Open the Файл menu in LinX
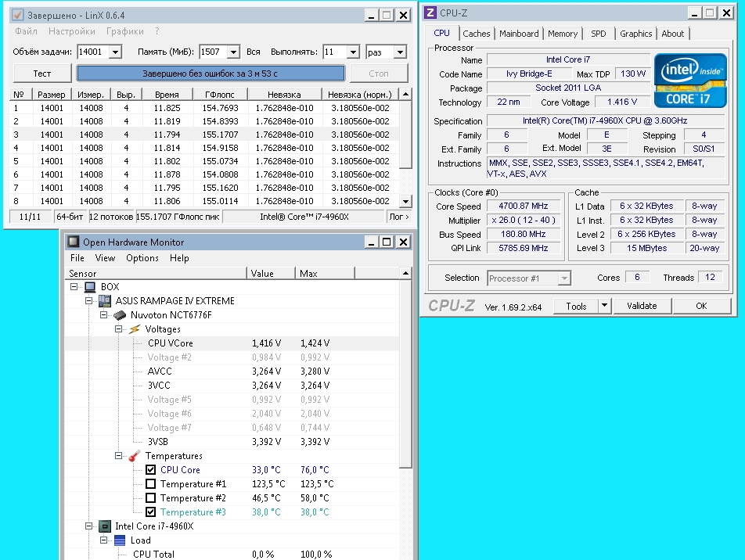 (26, 31)
